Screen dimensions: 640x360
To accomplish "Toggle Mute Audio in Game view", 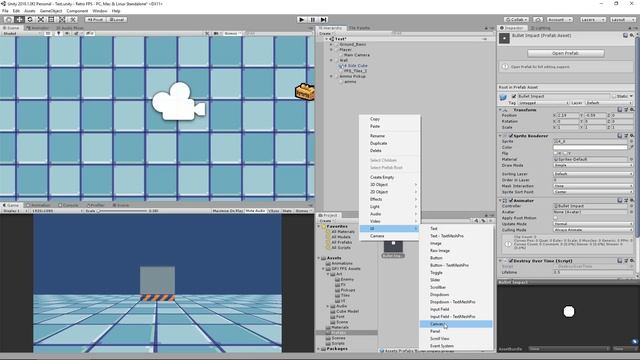I will [256, 211].
